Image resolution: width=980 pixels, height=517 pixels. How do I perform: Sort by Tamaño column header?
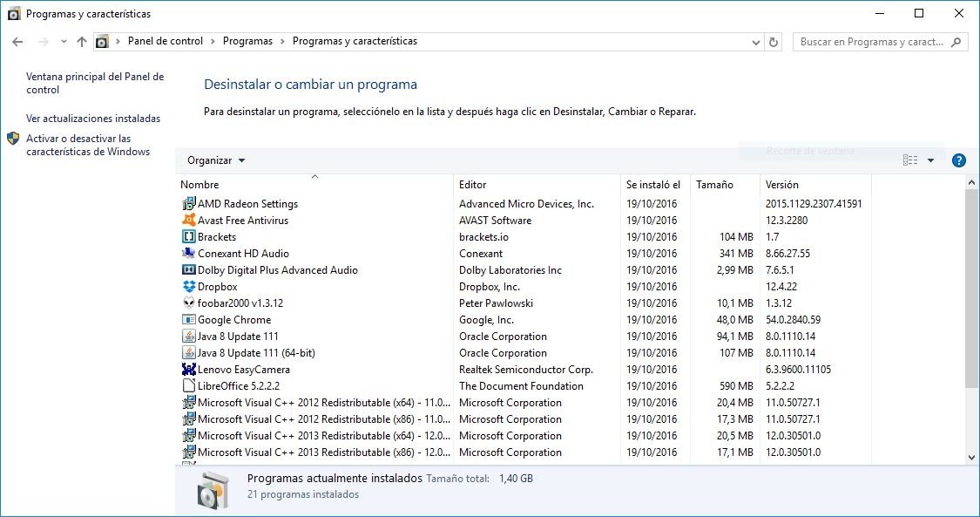[x=725, y=185]
